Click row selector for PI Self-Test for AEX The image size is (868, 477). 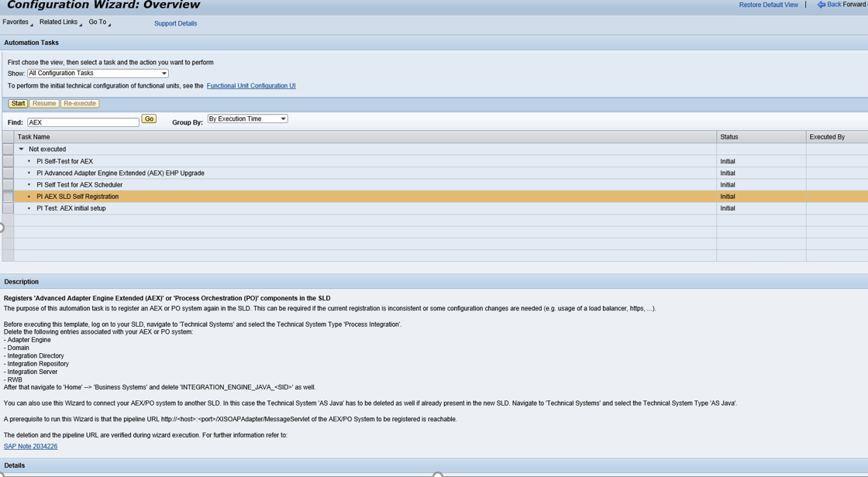pyautogui.click(x=8, y=161)
